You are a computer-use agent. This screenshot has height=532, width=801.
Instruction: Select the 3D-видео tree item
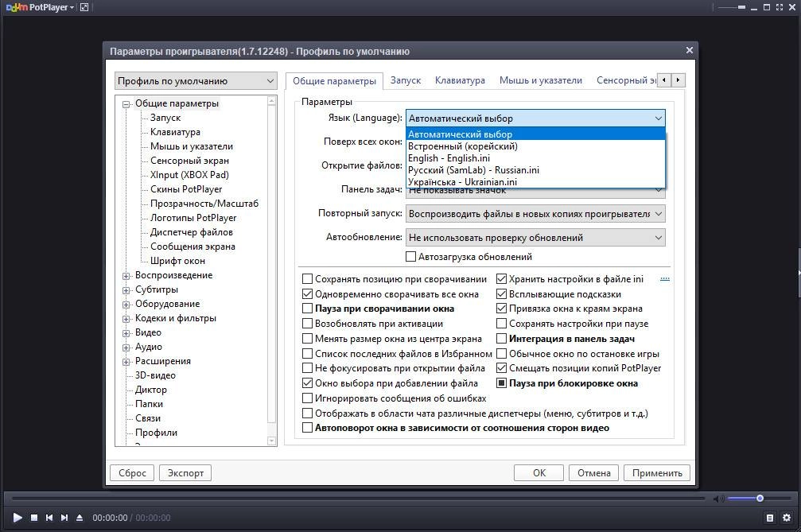(x=155, y=375)
